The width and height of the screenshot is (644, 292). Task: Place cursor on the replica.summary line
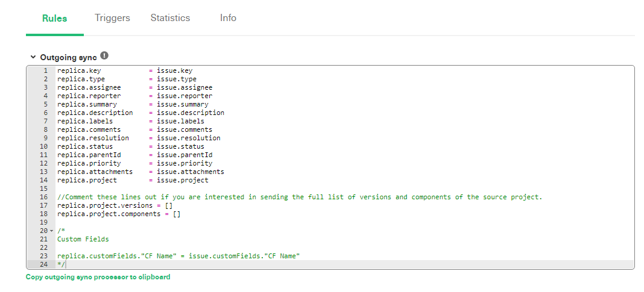133,105
